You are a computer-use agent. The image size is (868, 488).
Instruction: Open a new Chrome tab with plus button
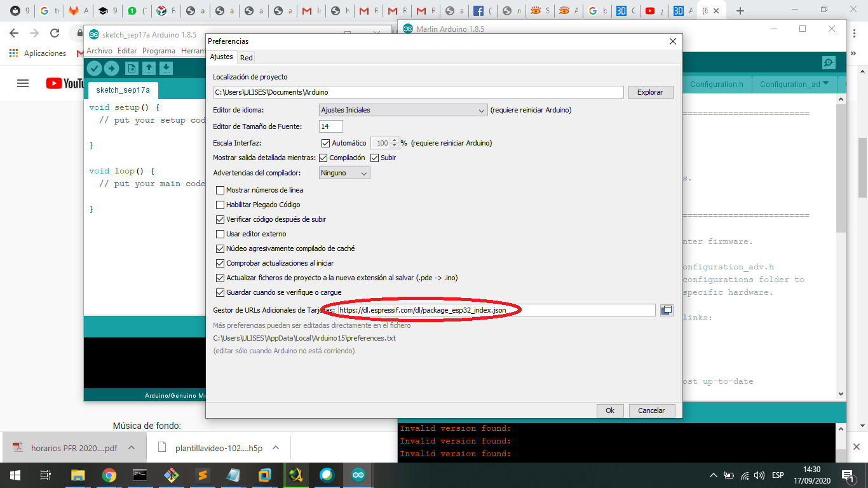[x=740, y=11]
